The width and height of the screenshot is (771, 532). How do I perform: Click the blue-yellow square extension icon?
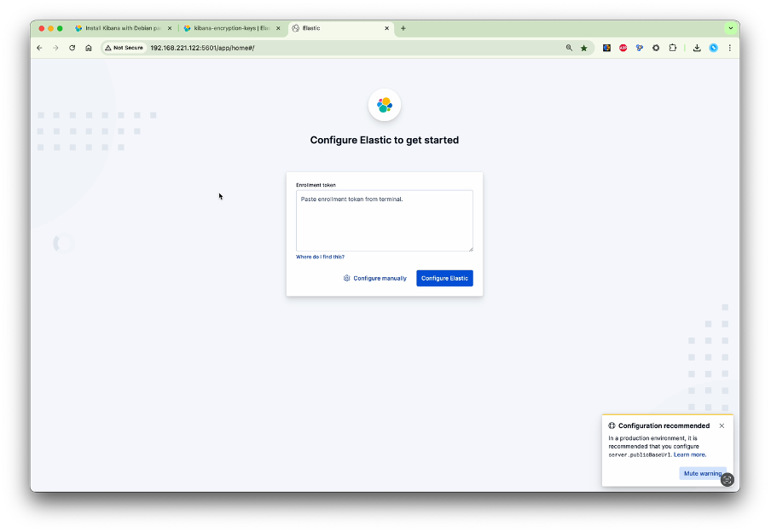[x=606, y=48]
